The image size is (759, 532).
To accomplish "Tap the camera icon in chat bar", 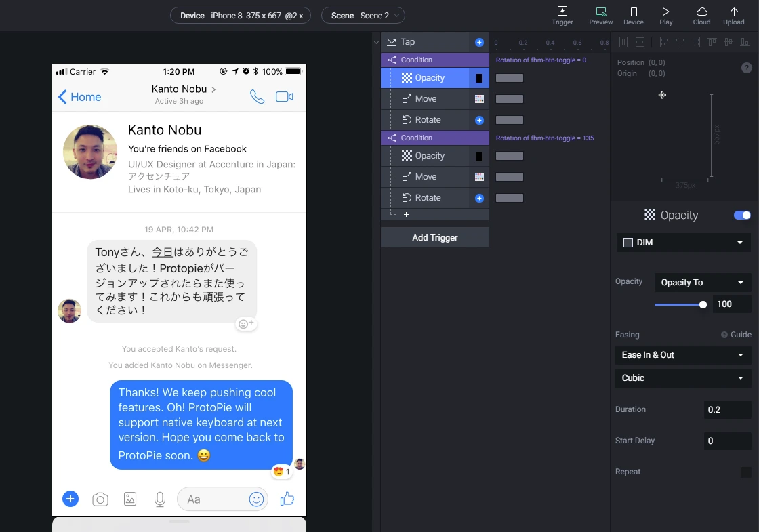I will tap(100, 499).
